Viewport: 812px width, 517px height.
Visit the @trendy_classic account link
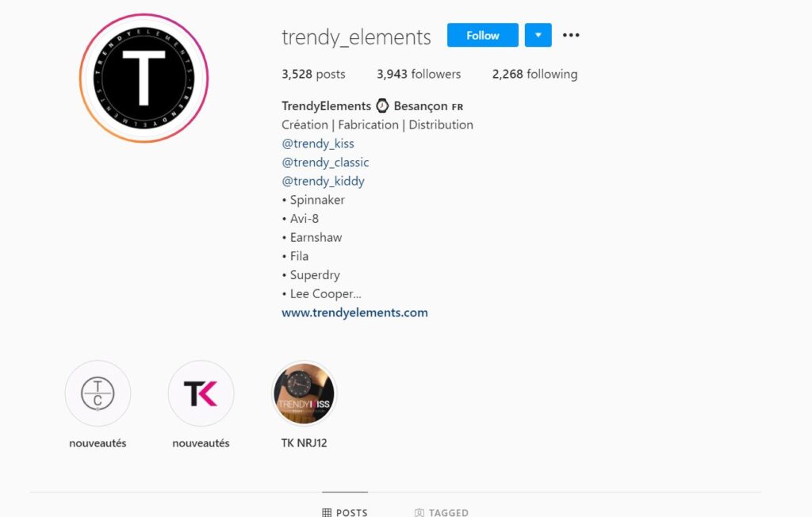(x=325, y=162)
